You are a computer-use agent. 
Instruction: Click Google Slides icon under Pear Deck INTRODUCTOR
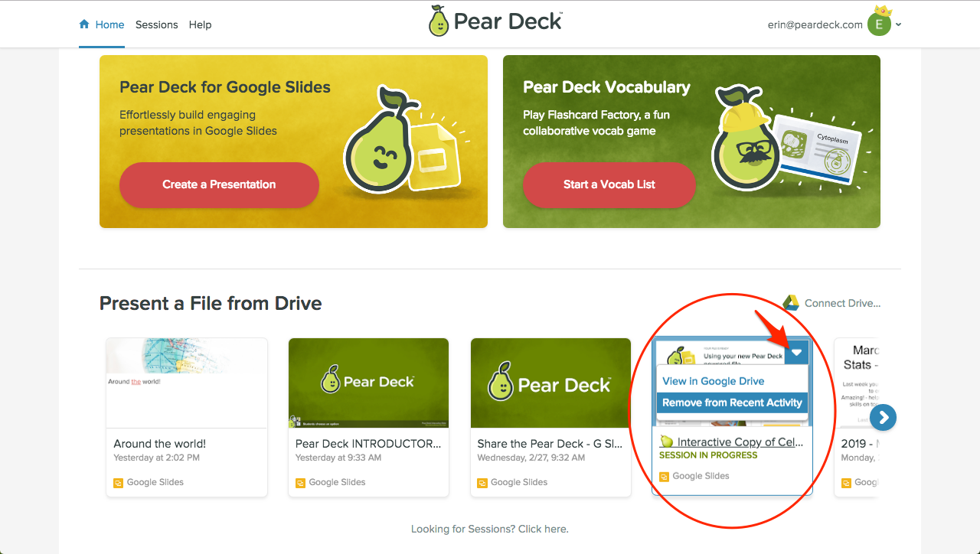[x=300, y=483]
